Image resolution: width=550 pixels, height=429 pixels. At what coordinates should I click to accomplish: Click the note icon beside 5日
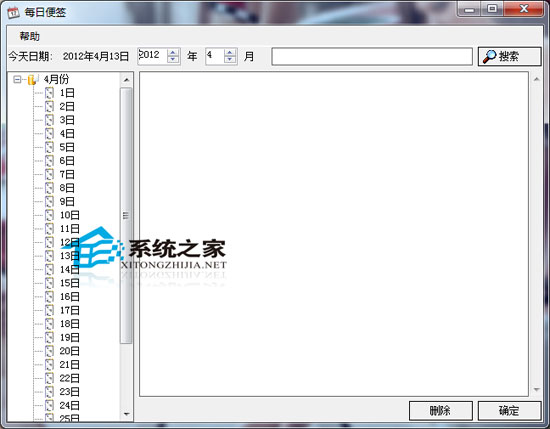click(x=49, y=147)
